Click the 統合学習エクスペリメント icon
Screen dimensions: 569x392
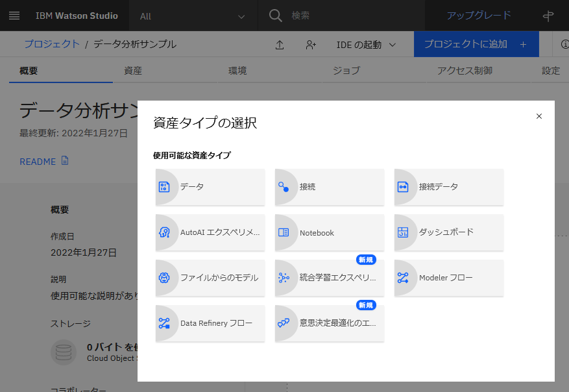click(284, 278)
